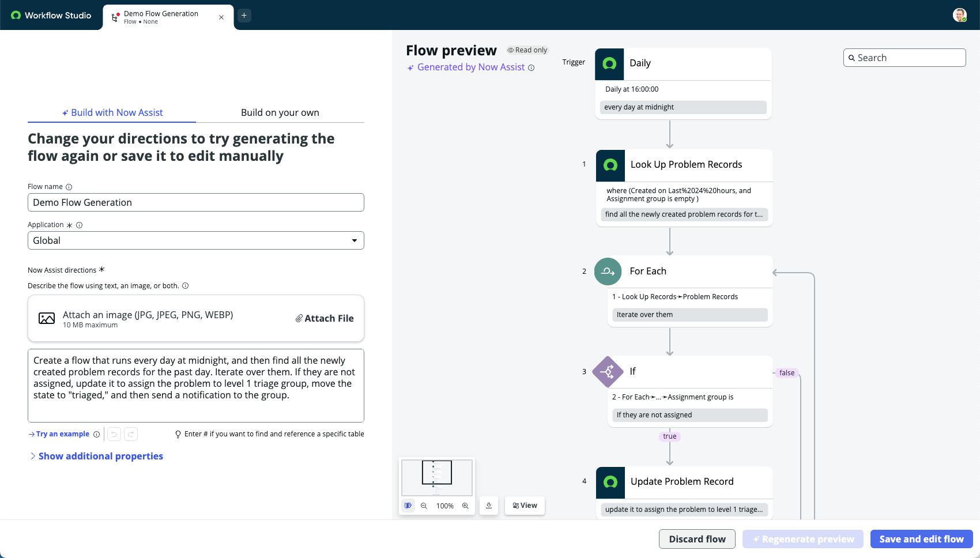Image resolution: width=980 pixels, height=558 pixels.
Task: Click the info icon next to Try an example
Action: tap(97, 435)
